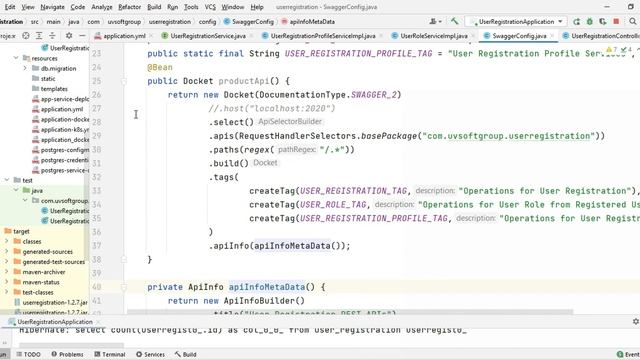Open Search Everywhere with the magnifier icon
640x360 pixels.
pyautogui.click(x=632, y=22)
